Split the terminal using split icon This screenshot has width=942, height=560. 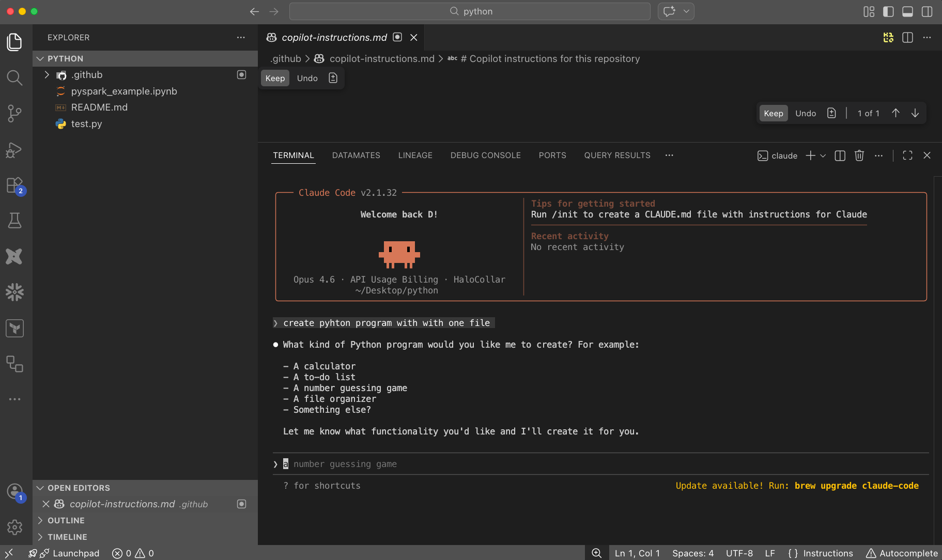(839, 155)
